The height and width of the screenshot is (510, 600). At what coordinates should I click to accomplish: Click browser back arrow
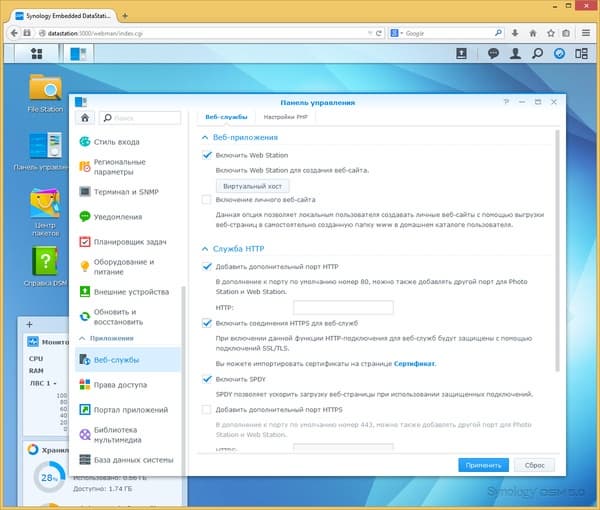(x=14, y=33)
